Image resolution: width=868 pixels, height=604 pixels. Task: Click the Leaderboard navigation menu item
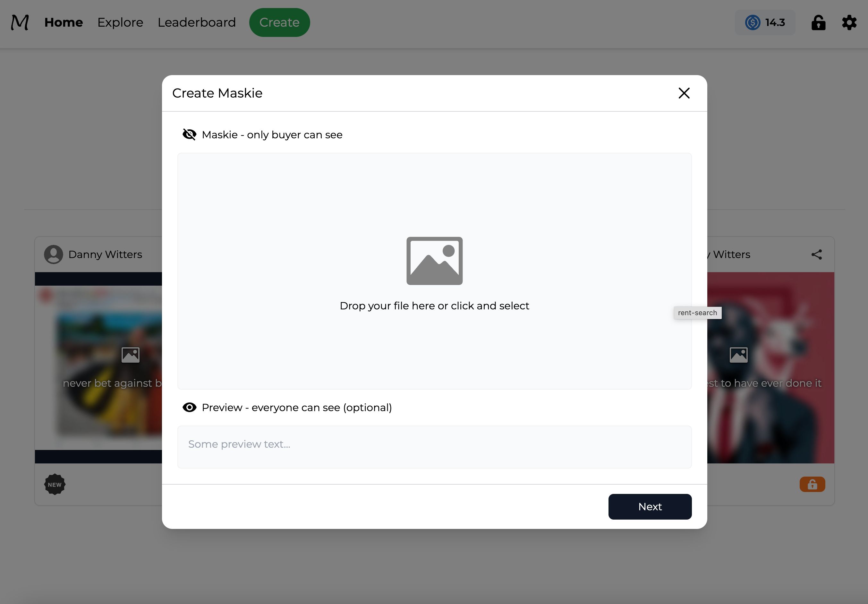pos(196,22)
